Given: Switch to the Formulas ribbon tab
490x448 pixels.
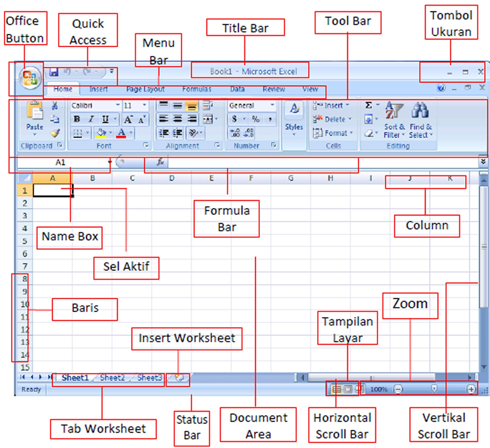Looking at the screenshot, I should coord(196,89).
